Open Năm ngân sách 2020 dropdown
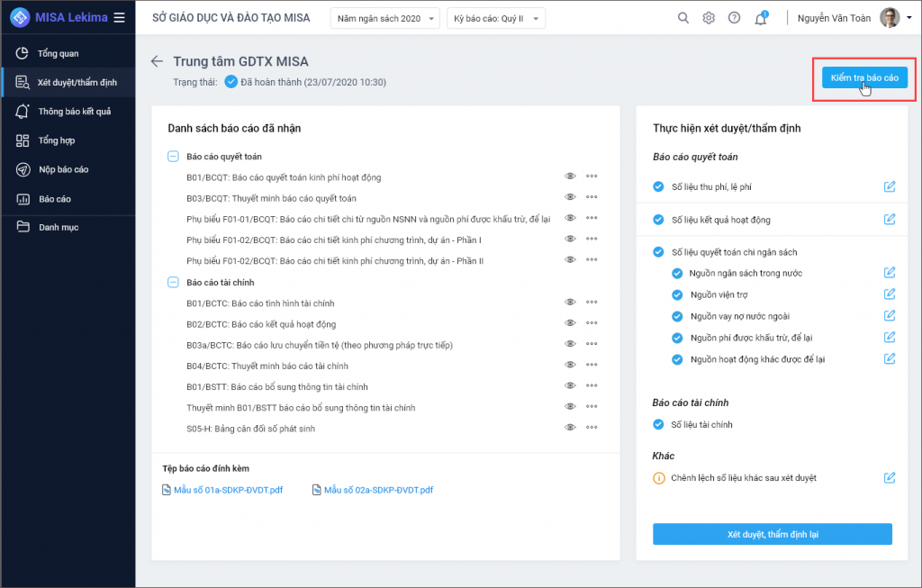The width and height of the screenshot is (922, 588). pos(384,18)
